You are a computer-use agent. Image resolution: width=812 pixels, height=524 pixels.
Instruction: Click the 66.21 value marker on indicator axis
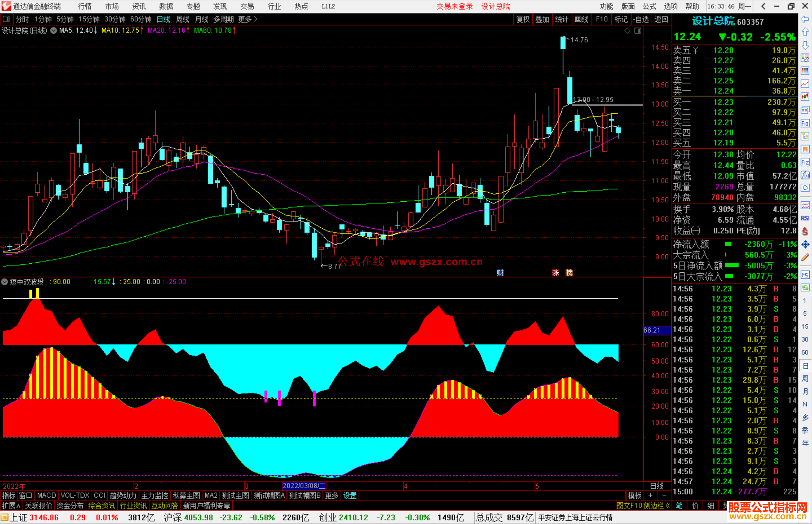[x=656, y=330]
